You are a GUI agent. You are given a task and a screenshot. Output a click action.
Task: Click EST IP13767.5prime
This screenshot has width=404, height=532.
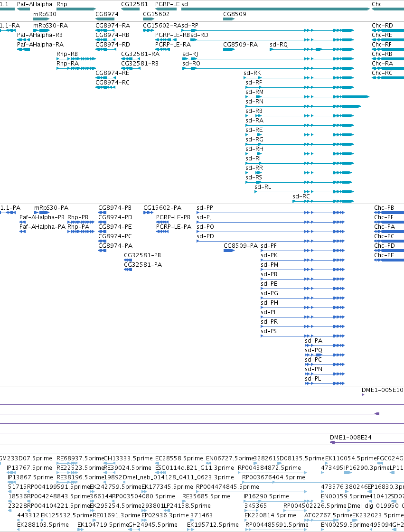click(30, 468)
